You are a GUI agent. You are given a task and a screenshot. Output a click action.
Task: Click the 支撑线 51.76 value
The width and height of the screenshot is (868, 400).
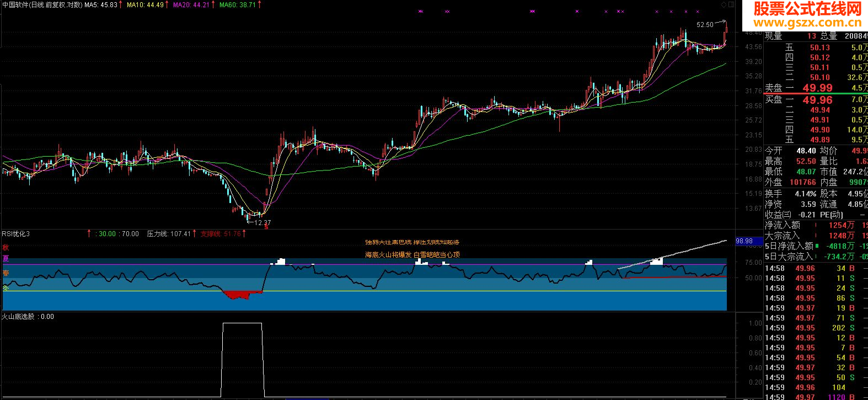tap(221, 234)
